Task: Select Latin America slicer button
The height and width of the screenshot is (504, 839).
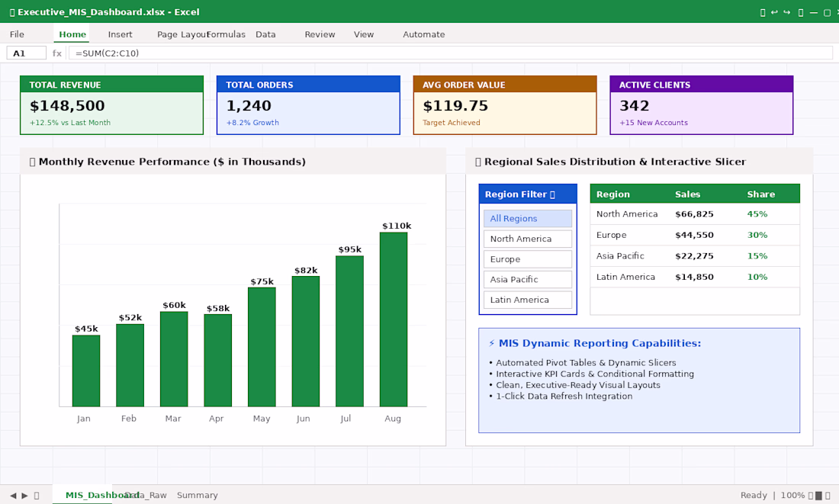Action: coord(528,300)
